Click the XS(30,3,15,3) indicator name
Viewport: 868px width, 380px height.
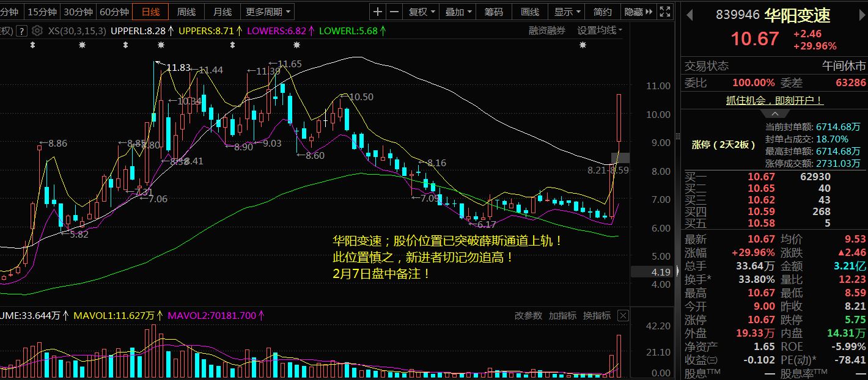tap(76, 31)
